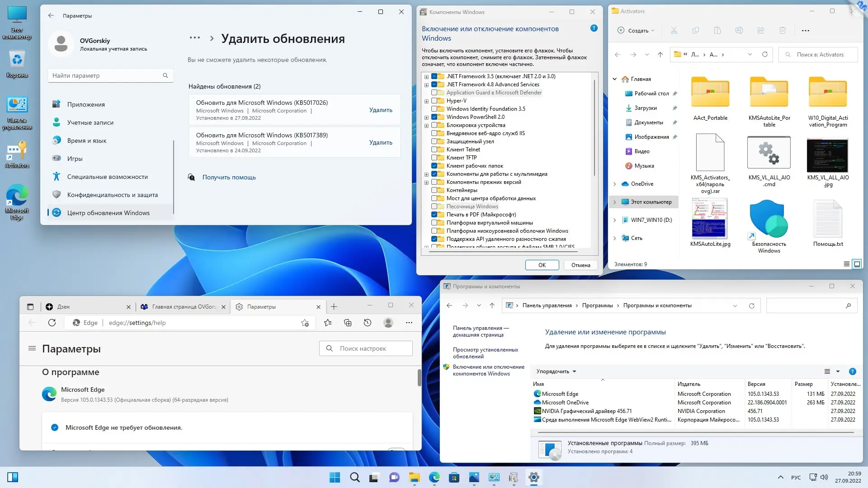The image size is (868, 488).
Task: Click the components list vertical scrollbar
Action: click(594, 128)
